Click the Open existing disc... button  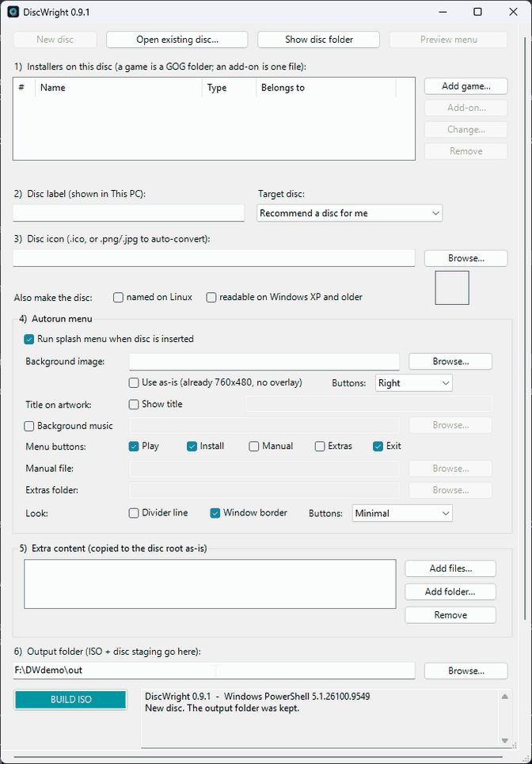pyautogui.click(x=177, y=40)
